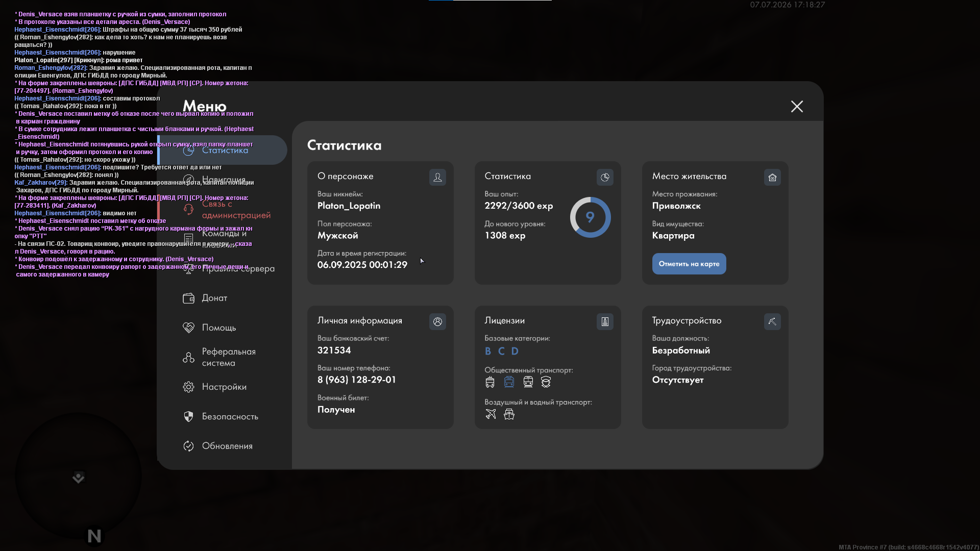Click the phone number 8 (963) 128-29-01
The height and width of the screenshot is (551, 980).
point(357,380)
